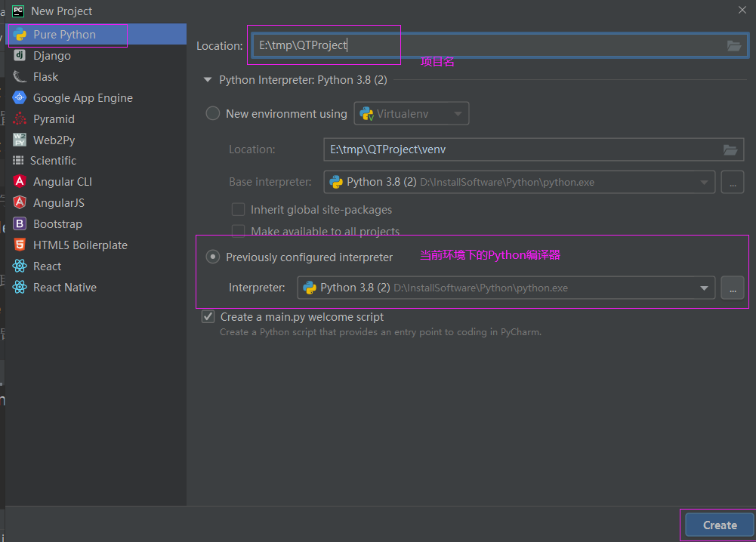
Task: Choose Flask project type
Action: (96, 77)
